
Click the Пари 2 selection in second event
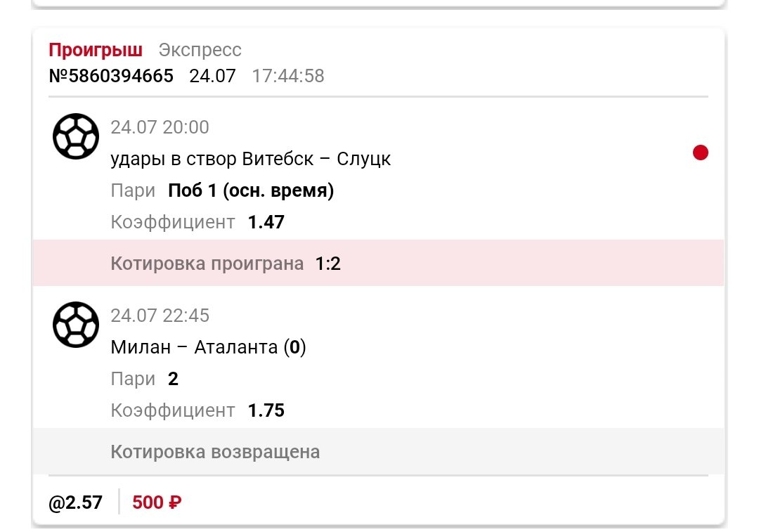pyautogui.click(x=173, y=379)
